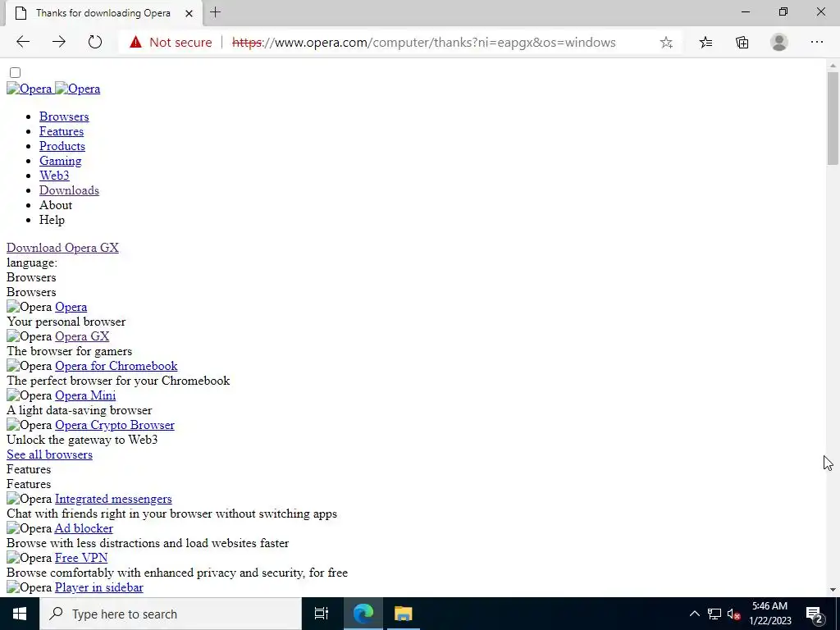Viewport: 840px width, 630px height.
Task: Open File Explorer from taskbar
Action: click(403, 614)
